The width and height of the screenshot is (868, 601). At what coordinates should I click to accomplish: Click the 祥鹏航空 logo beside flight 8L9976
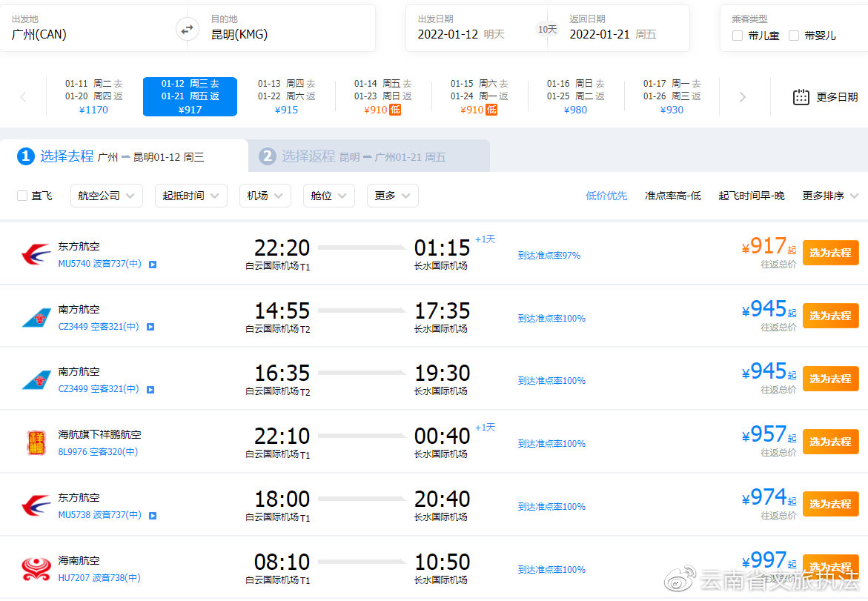pyautogui.click(x=36, y=441)
